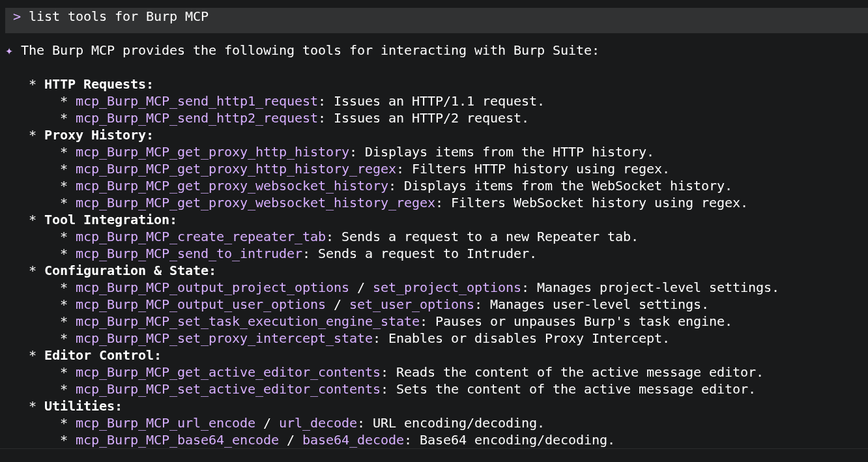Click the sparkle icon before the response
Viewport: 868px width, 462px height.
9,51
